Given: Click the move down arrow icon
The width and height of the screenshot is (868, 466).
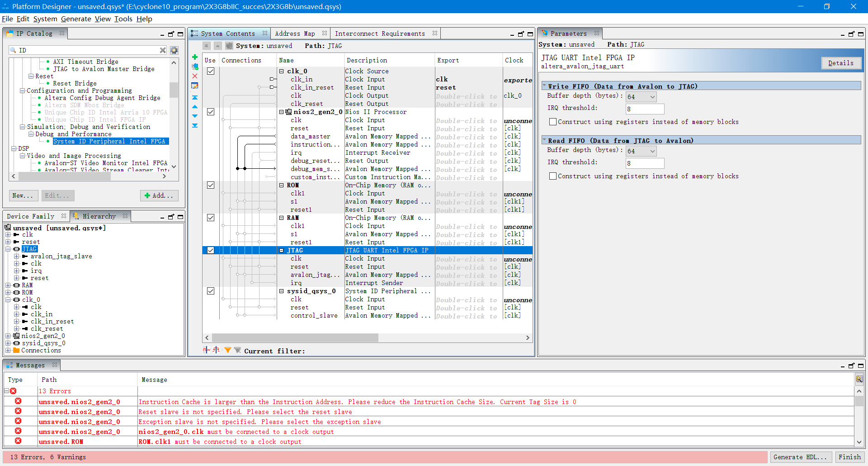Looking at the screenshot, I should [195, 116].
